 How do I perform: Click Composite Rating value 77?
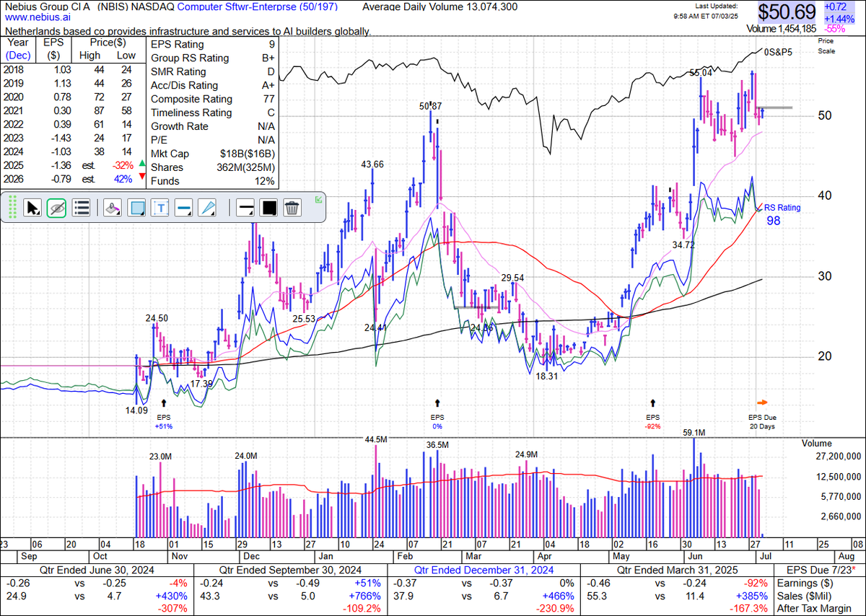[268, 99]
